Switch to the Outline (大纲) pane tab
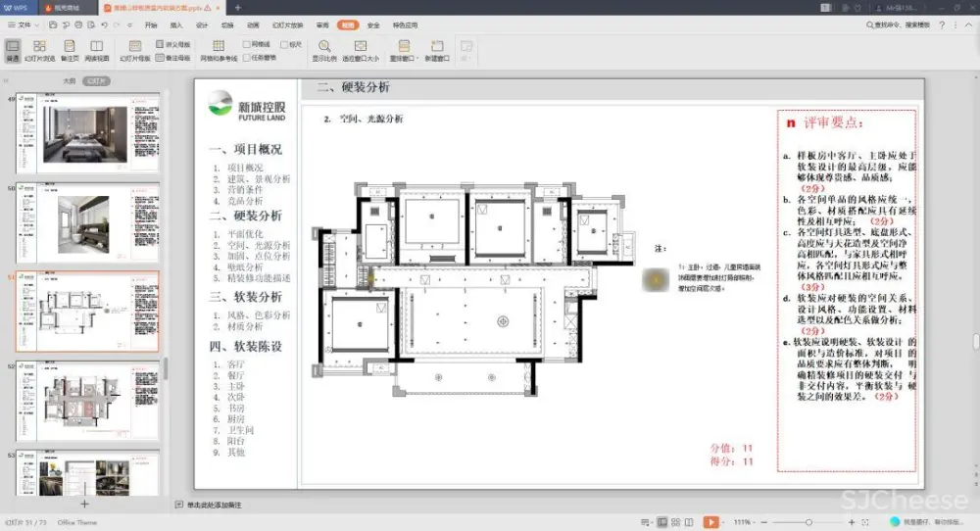The width and height of the screenshot is (980, 531). pyautogui.click(x=69, y=80)
